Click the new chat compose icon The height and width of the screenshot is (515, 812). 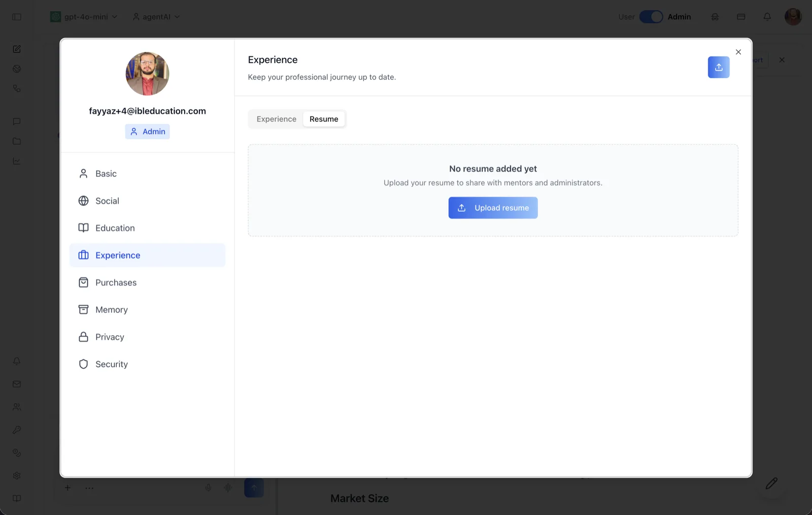pos(17,49)
